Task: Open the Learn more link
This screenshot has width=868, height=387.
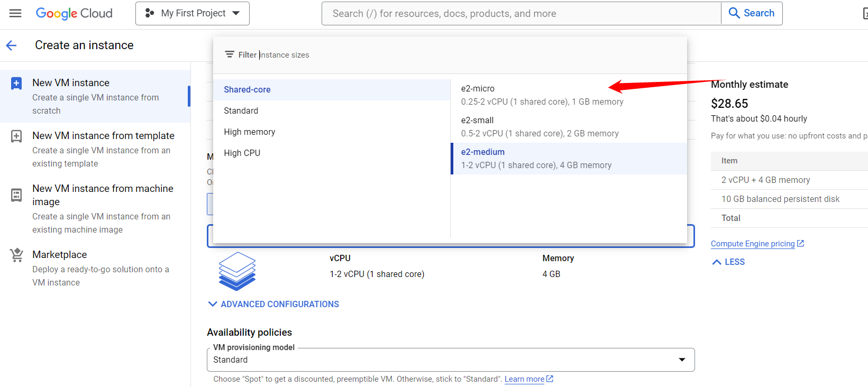Action: 528,379
